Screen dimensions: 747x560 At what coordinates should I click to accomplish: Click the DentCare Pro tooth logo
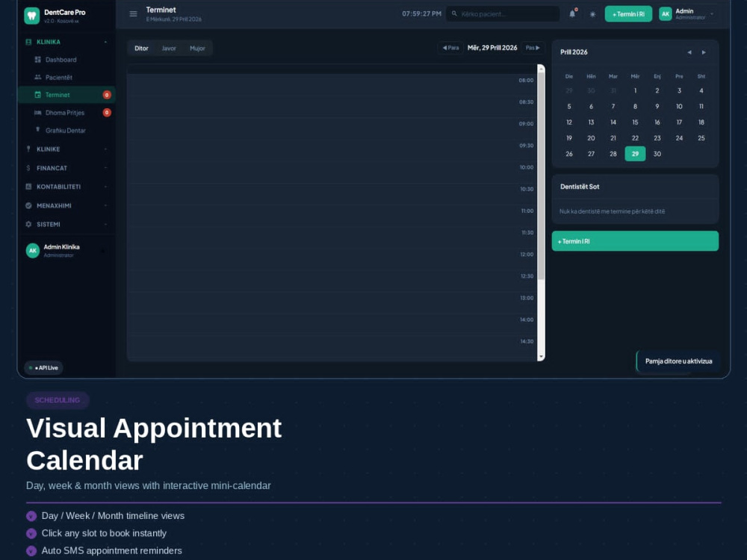coord(32,16)
